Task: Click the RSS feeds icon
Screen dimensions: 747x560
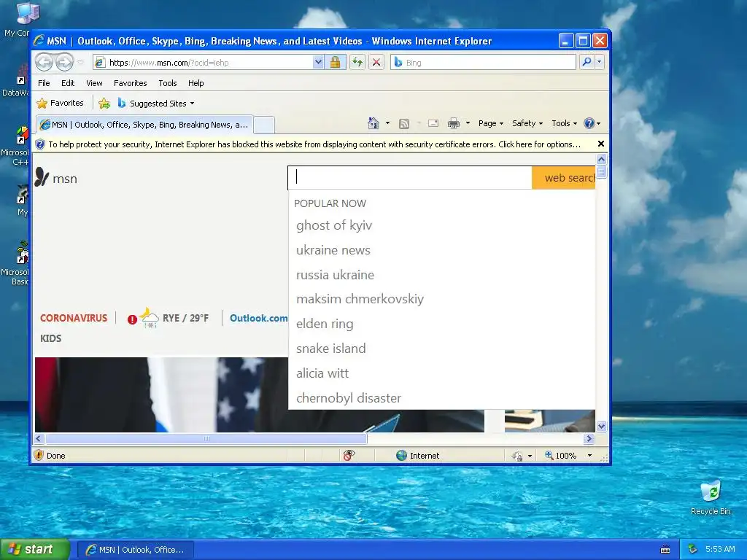Action: pyautogui.click(x=404, y=124)
